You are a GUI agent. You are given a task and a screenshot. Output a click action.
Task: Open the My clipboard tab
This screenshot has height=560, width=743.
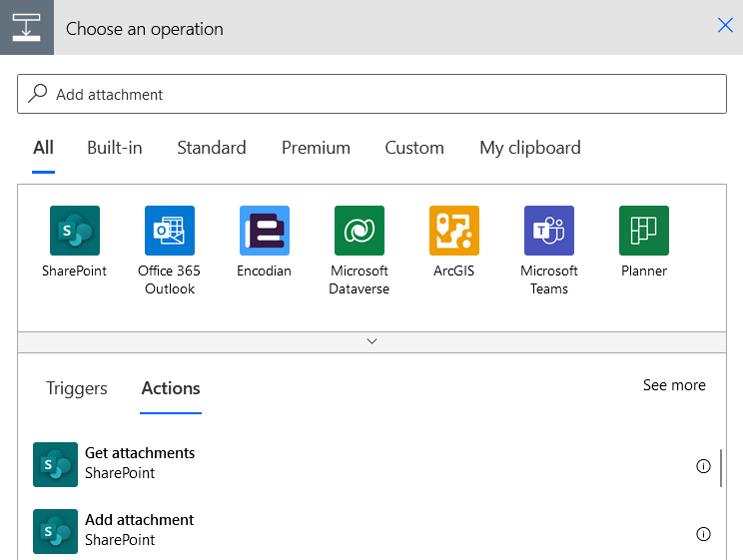pyautogui.click(x=529, y=148)
